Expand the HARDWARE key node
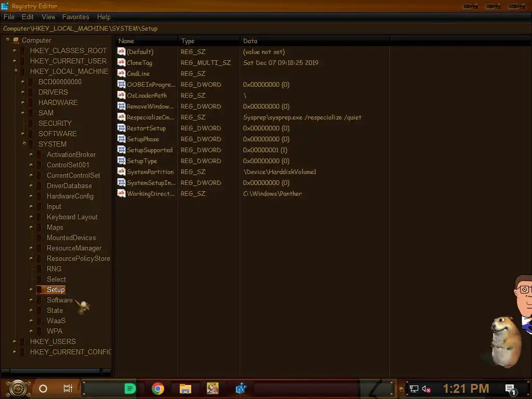This screenshot has height=399, width=532. coord(23,102)
